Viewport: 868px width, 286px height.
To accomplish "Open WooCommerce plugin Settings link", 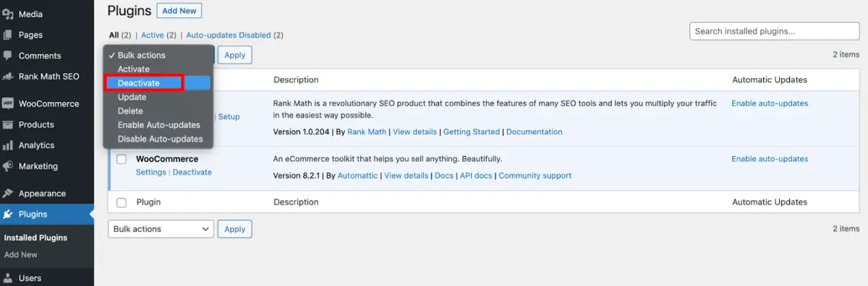I will (151, 173).
